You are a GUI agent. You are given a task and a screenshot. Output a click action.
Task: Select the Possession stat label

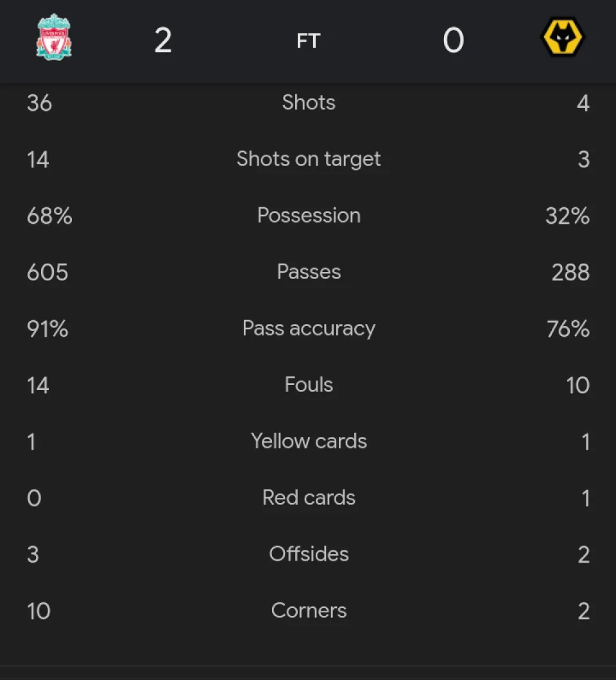pyautogui.click(x=309, y=216)
